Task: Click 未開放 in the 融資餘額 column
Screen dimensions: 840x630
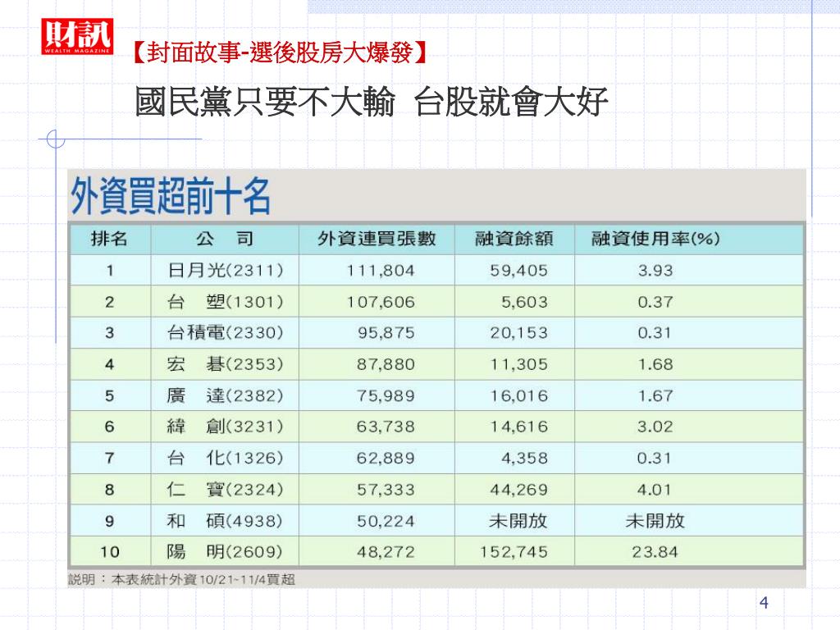Action: 518,521
